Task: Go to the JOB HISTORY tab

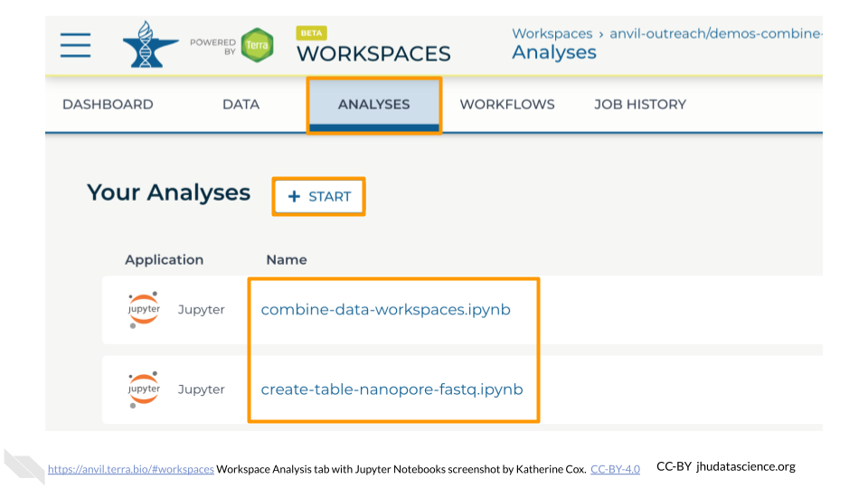Action: point(640,105)
